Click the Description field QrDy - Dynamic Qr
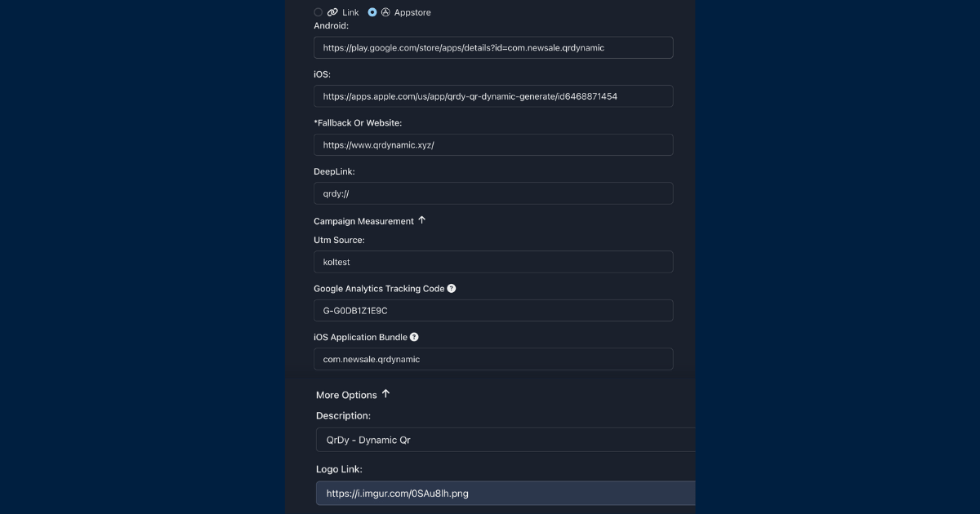The image size is (980, 514). coord(506,440)
